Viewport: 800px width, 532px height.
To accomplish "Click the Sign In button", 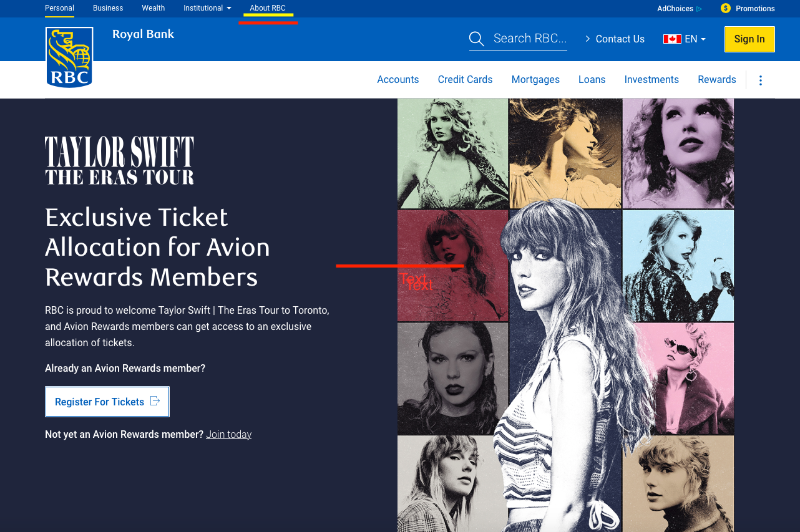I will pyautogui.click(x=749, y=39).
